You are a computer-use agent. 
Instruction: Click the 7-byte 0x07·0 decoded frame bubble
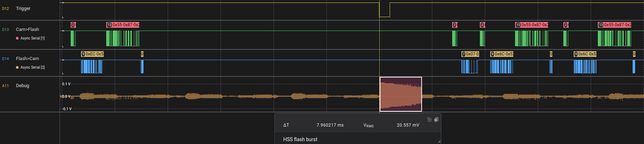(x=470, y=54)
